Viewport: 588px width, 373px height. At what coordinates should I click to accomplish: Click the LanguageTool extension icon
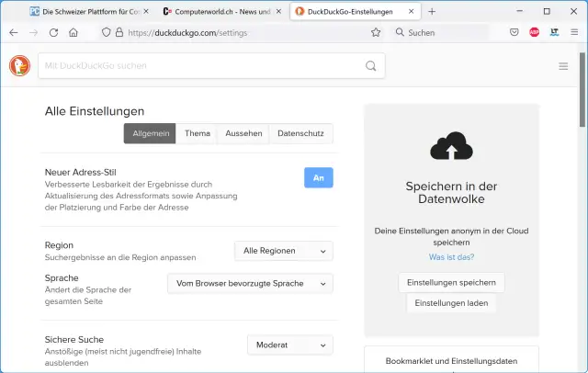pos(555,32)
